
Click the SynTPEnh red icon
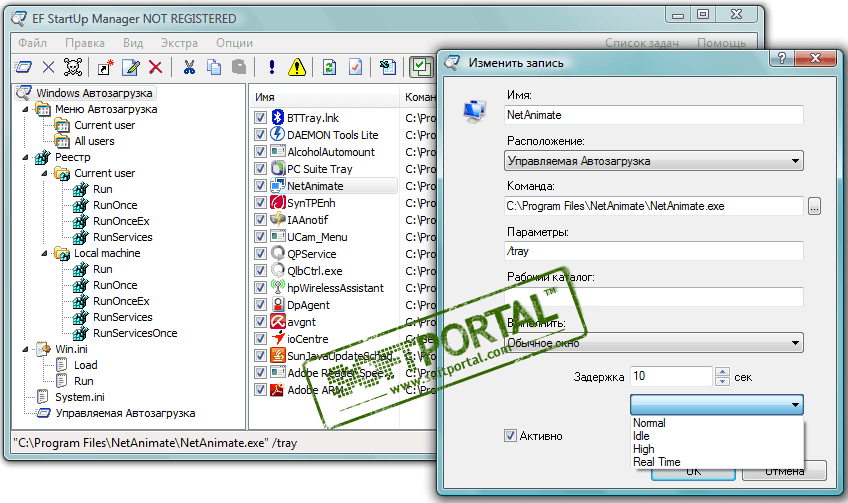pyautogui.click(x=277, y=202)
